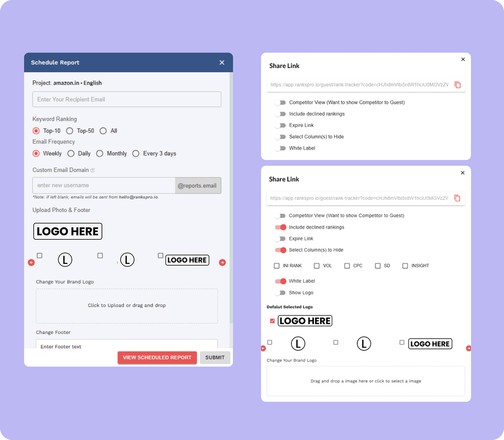Previous logo arrow in lower Share Link carousel
The image size is (504, 440).
coord(263,348)
